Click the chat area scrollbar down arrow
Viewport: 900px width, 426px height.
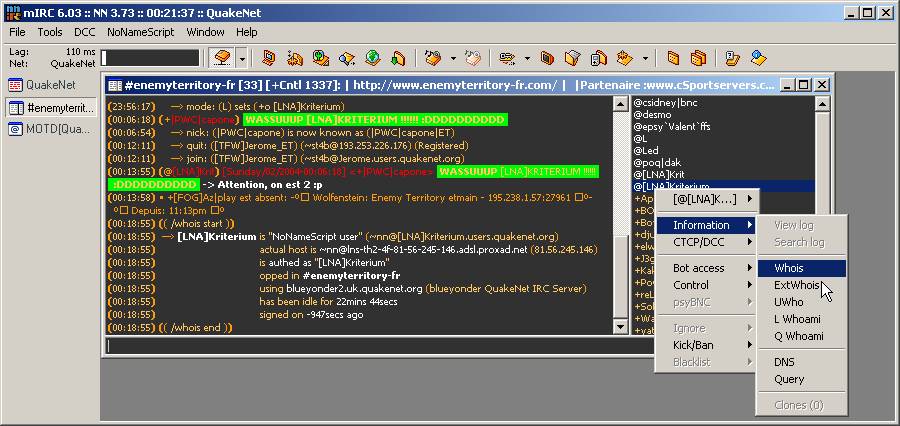tap(620, 327)
